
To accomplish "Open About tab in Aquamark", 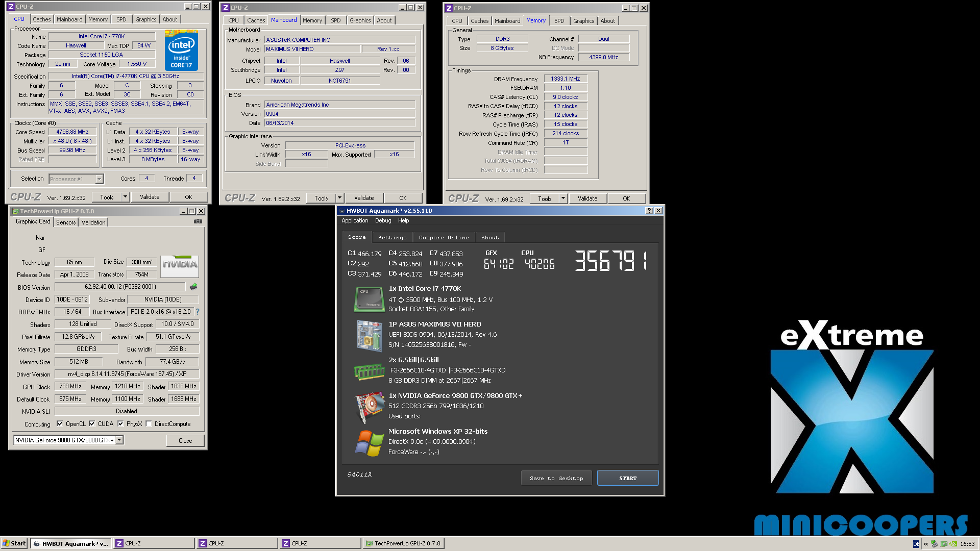I will tap(490, 238).
